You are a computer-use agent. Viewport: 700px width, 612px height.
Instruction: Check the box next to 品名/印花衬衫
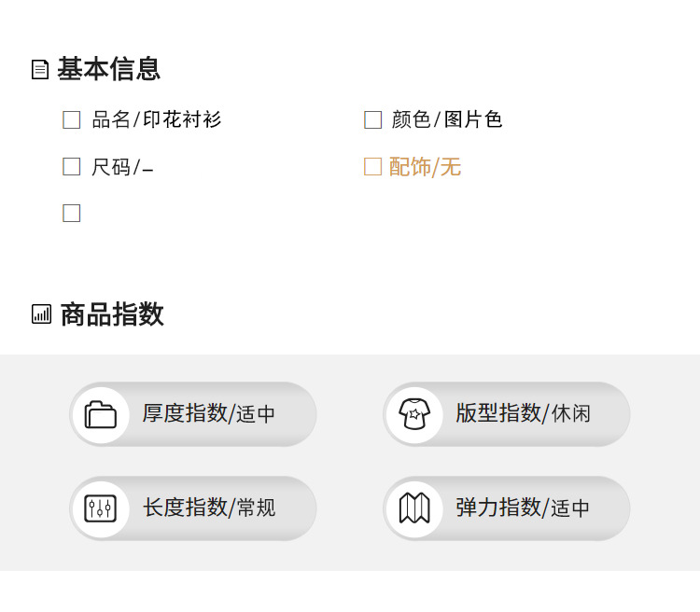pyautogui.click(x=72, y=119)
